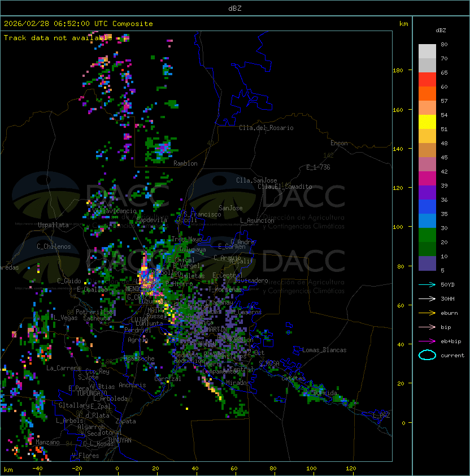Pick the red swatch in the dBZ scale
Viewport: 470px width, 476px height.
tap(427, 80)
